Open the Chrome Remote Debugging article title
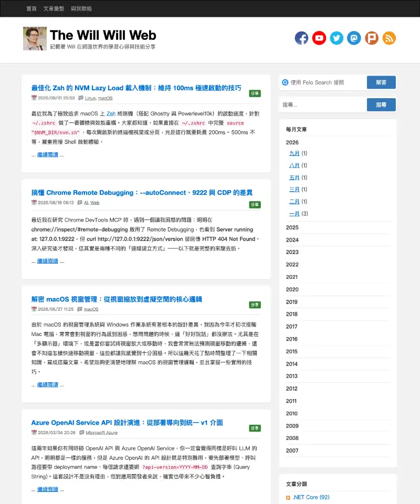Image resolution: width=420 pixels, height=504 pixels. [142, 193]
